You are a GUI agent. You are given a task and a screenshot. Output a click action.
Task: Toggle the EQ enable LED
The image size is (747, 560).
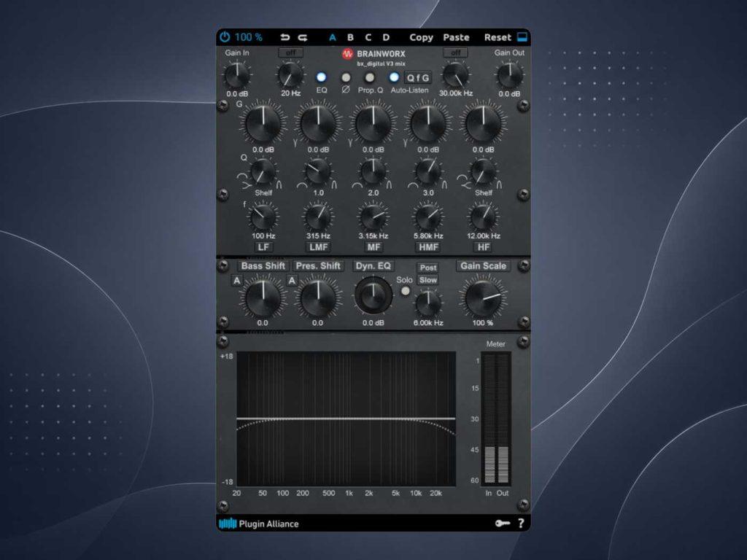[322, 77]
